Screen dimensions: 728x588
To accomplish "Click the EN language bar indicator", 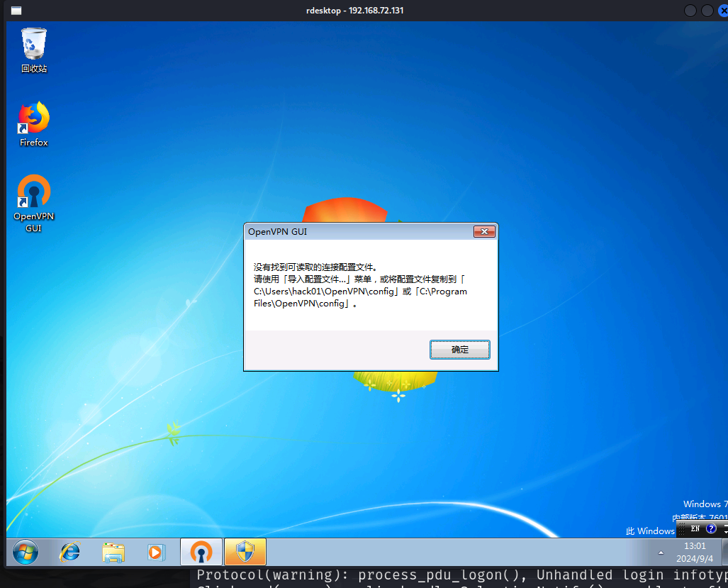I will [x=695, y=528].
